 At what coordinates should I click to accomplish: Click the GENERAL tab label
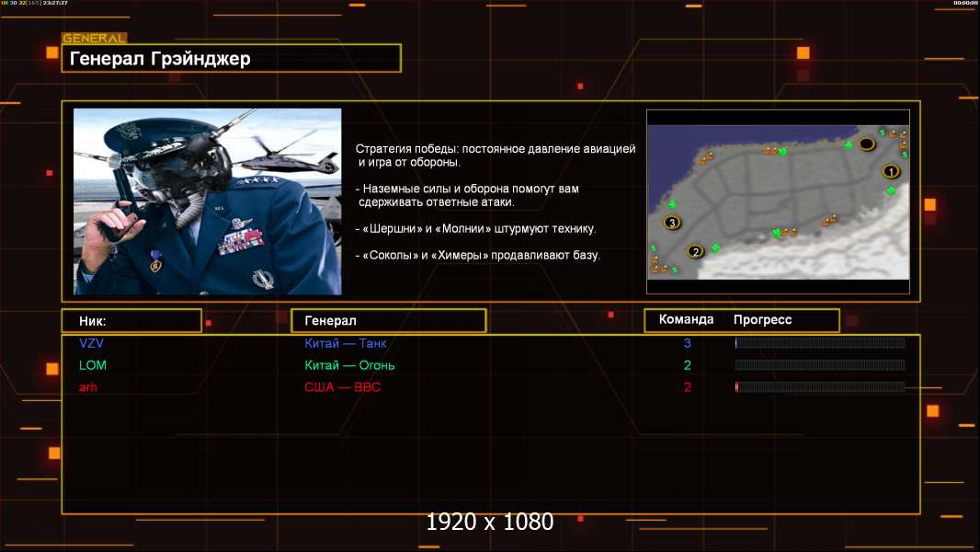coord(94,39)
